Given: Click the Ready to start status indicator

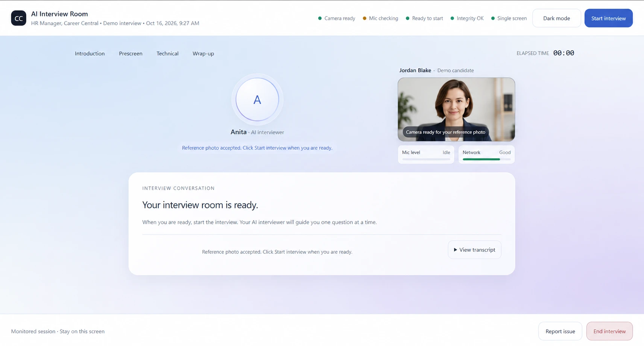Looking at the screenshot, I should [424, 18].
